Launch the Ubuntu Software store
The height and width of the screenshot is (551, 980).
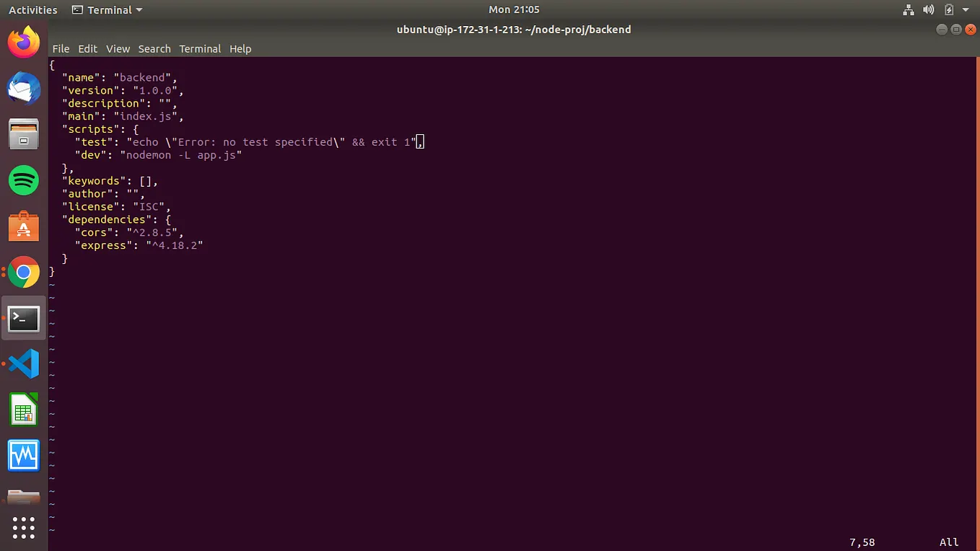pos(24,226)
